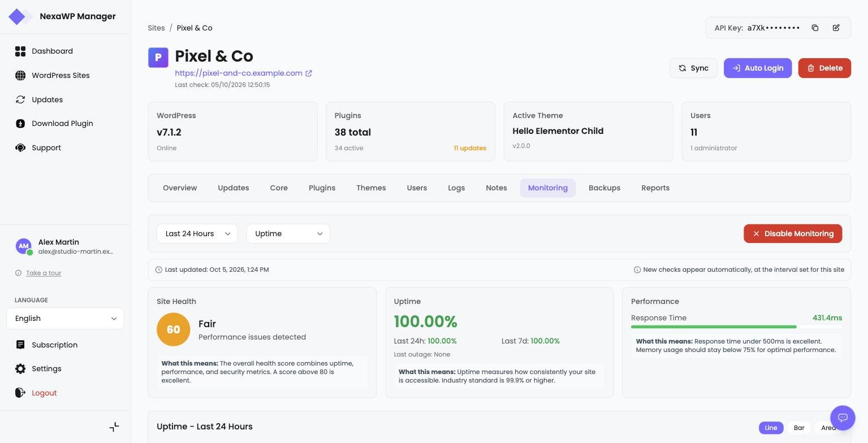The width and height of the screenshot is (868, 443).
Task: Switch to the Plugins tab
Action: (x=322, y=188)
